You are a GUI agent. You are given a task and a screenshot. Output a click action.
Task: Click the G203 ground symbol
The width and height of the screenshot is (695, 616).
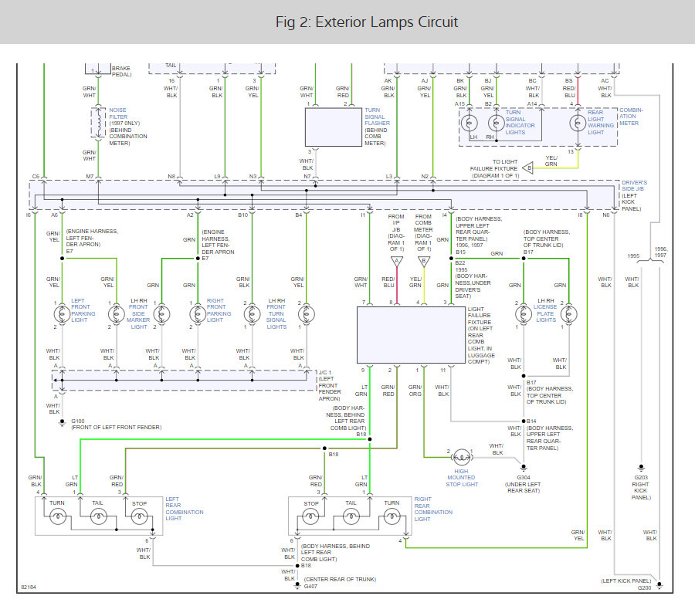click(x=641, y=467)
